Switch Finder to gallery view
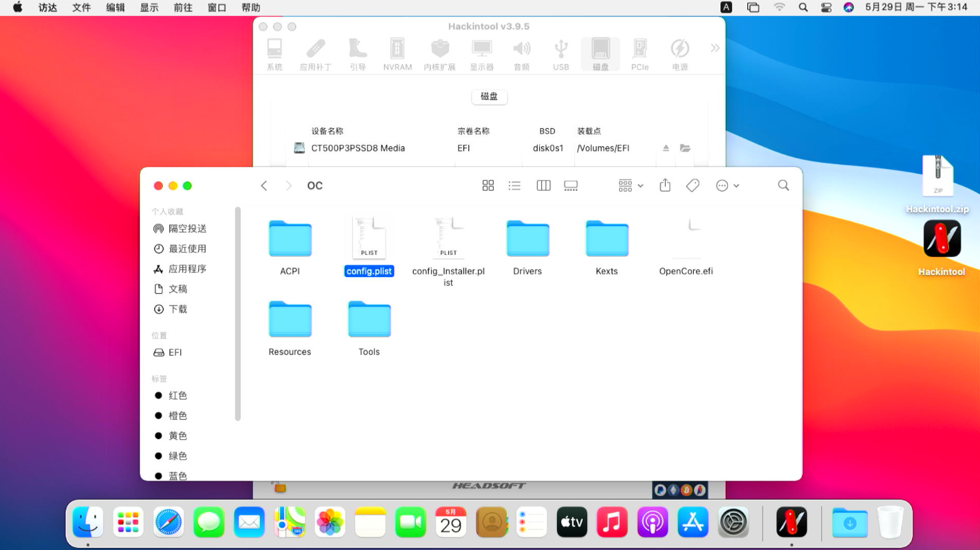 click(571, 186)
